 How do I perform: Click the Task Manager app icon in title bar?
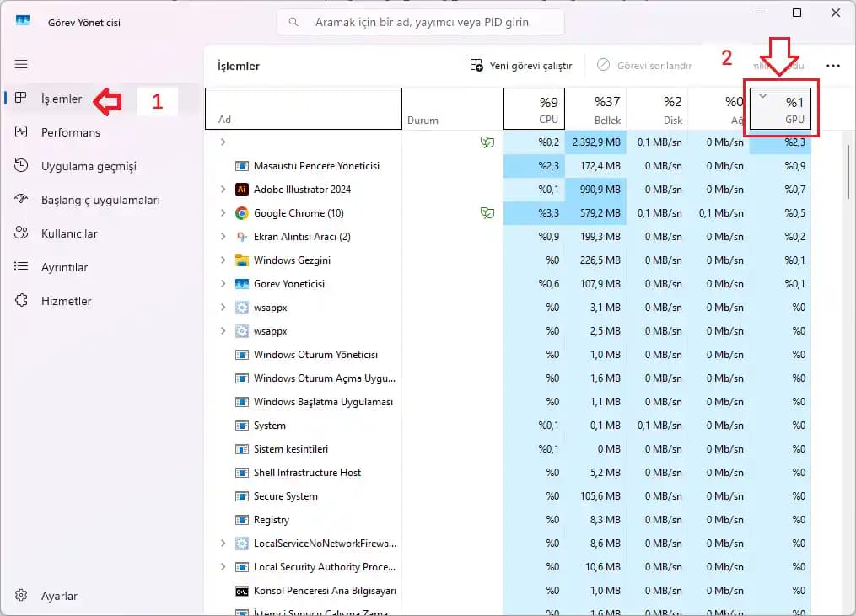pyautogui.click(x=23, y=21)
